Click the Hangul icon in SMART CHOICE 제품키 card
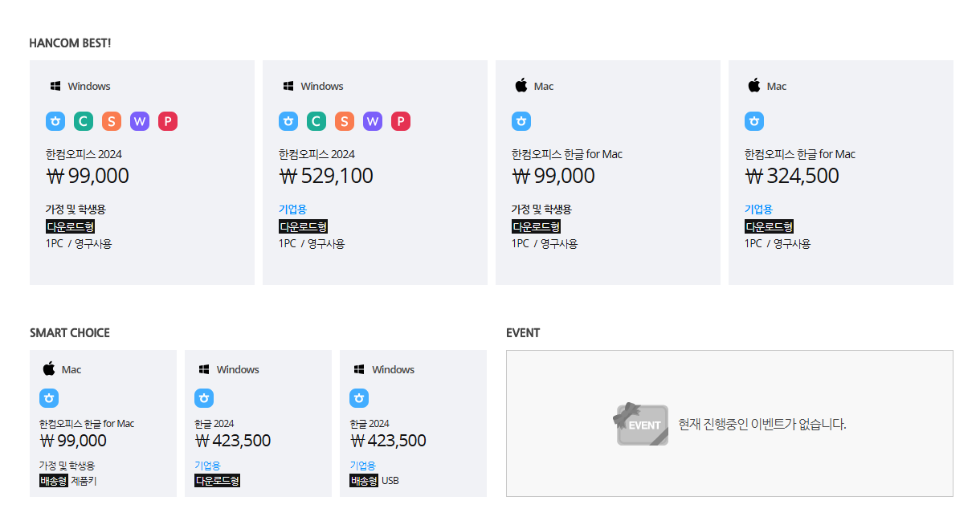Image resolution: width=980 pixels, height=525 pixels. click(49, 397)
